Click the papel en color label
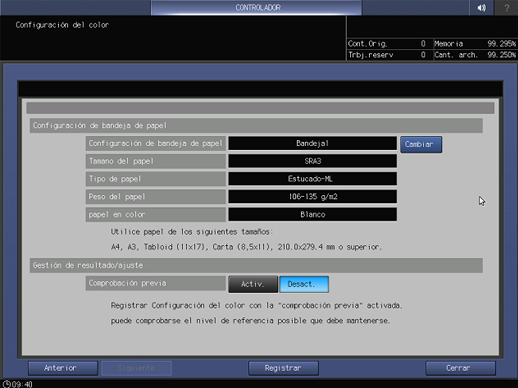The height and width of the screenshot is (388, 518). pyautogui.click(x=156, y=214)
